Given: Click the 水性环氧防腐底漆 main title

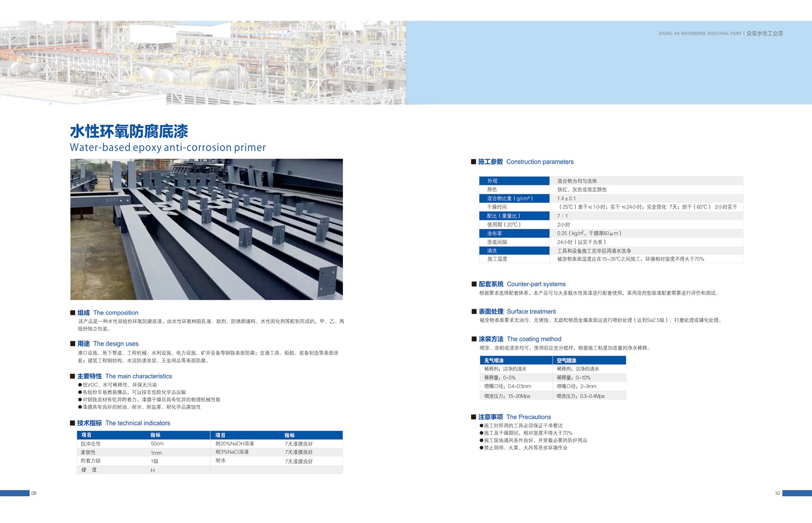Looking at the screenshot, I should point(129,131).
